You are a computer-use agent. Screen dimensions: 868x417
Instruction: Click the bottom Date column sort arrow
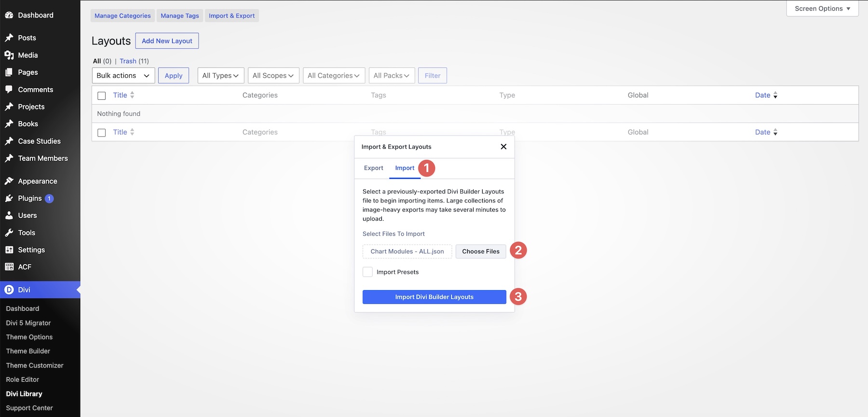(x=775, y=132)
